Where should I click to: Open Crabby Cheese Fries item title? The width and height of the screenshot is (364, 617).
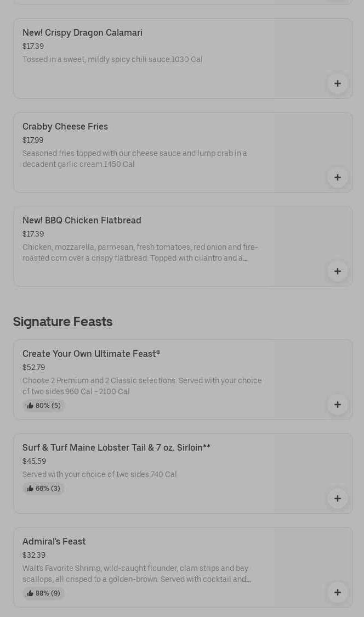65,127
